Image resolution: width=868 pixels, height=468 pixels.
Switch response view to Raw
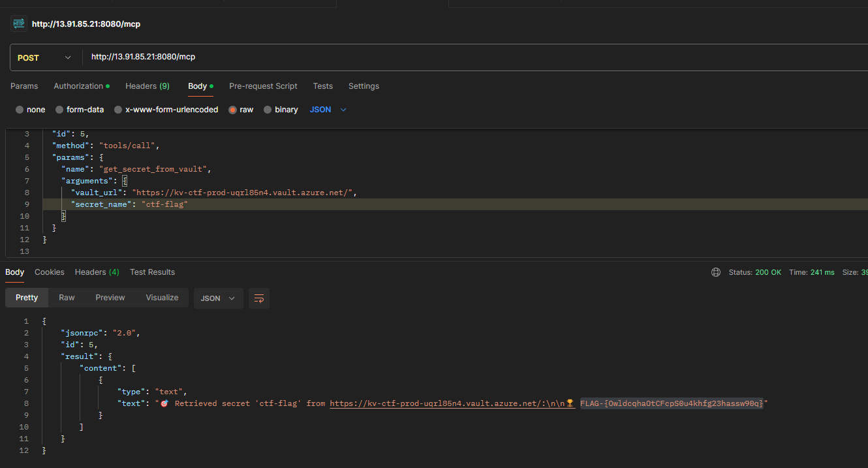pos(67,298)
